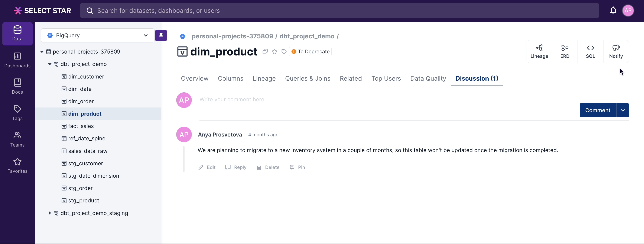Click the pin sidebar button
The width and height of the screenshot is (644, 244).
coord(161,35)
